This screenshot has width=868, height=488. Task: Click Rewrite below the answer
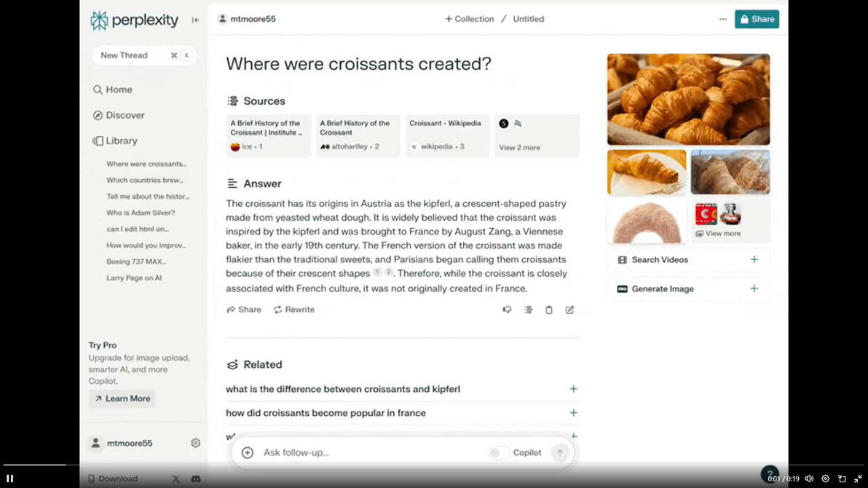click(294, 310)
